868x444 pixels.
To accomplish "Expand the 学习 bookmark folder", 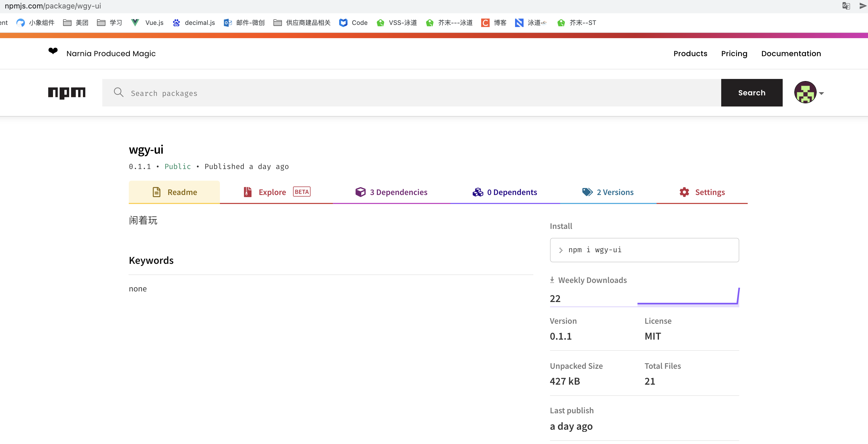I will [x=109, y=23].
